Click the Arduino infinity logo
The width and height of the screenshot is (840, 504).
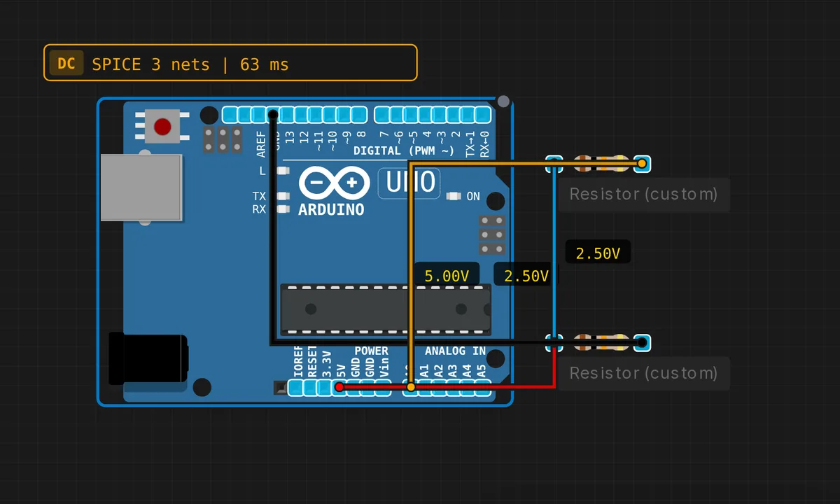coord(335,183)
